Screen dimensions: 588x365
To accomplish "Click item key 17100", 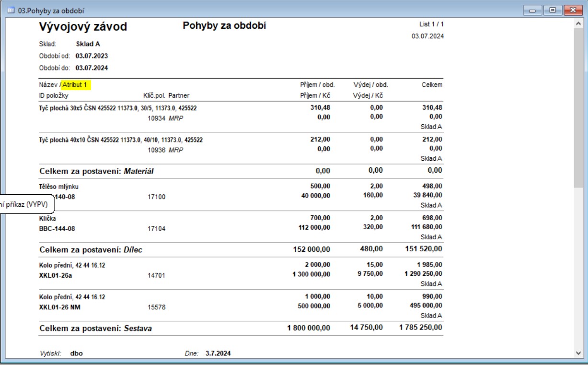I will point(157,197).
